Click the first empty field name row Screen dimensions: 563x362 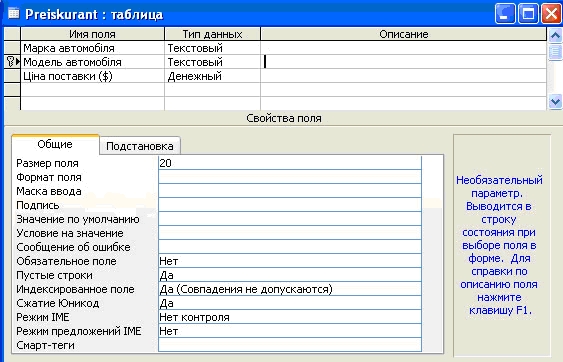pyautogui.click(x=93, y=90)
